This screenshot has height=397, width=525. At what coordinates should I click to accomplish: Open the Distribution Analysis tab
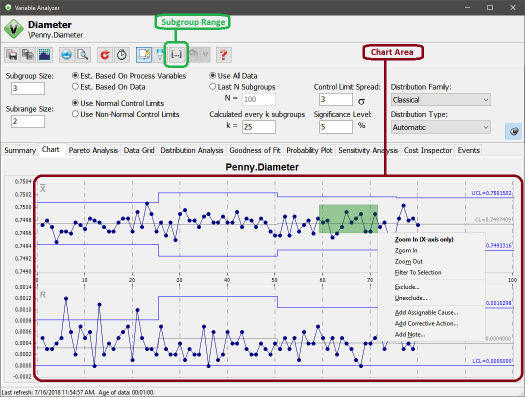[192, 150]
